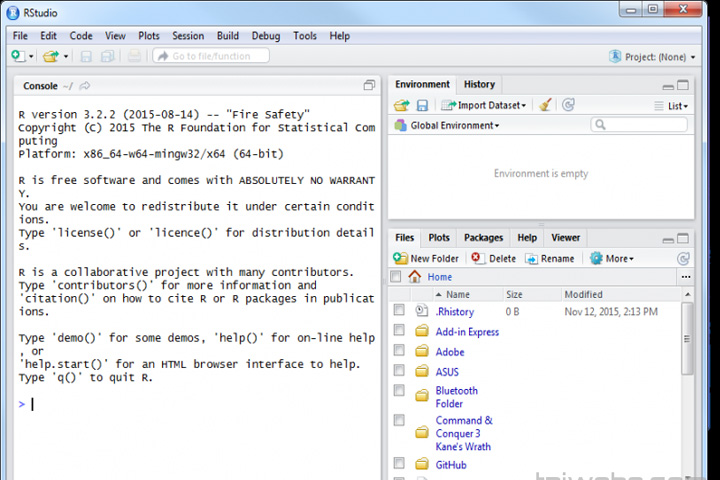Select the GitHub folder checkbox

[x=399, y=463]
